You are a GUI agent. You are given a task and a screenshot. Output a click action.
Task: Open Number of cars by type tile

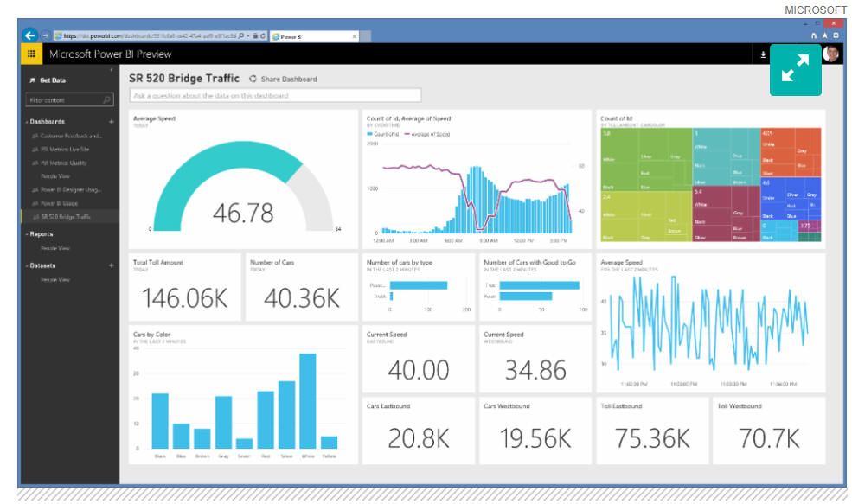click(x=419, y=287)
